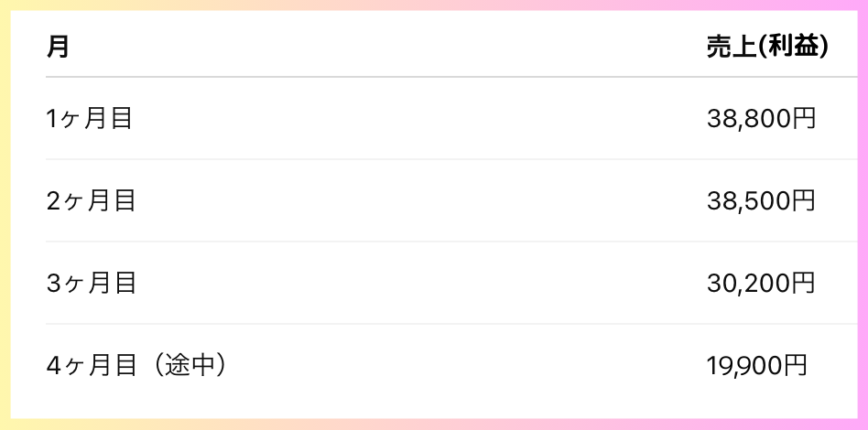Screen dimensions: 868x430
Task: Click the 円 character after 19,900
Action: click(x=796, y=366)
